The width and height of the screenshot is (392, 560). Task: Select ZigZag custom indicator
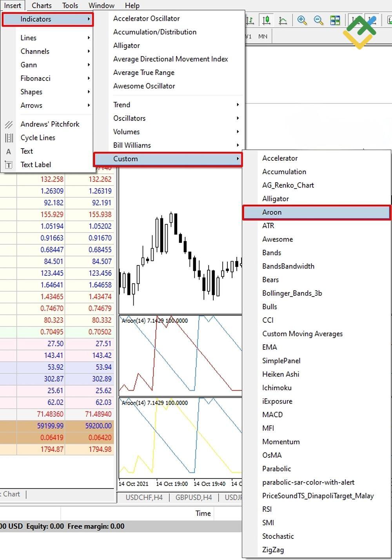317,550
